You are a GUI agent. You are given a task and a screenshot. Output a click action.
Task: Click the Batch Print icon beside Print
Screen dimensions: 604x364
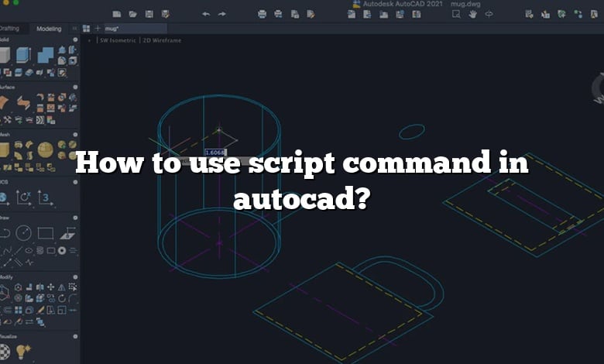point(278,14)
